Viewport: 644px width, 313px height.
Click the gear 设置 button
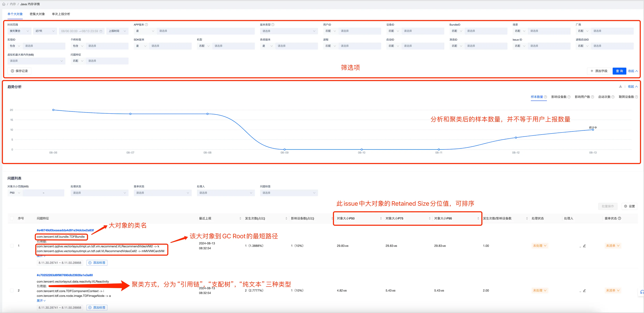coord(629,206)
